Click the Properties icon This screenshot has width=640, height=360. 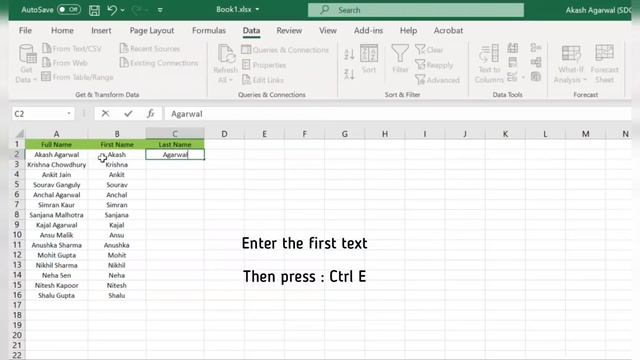(246, 64)
